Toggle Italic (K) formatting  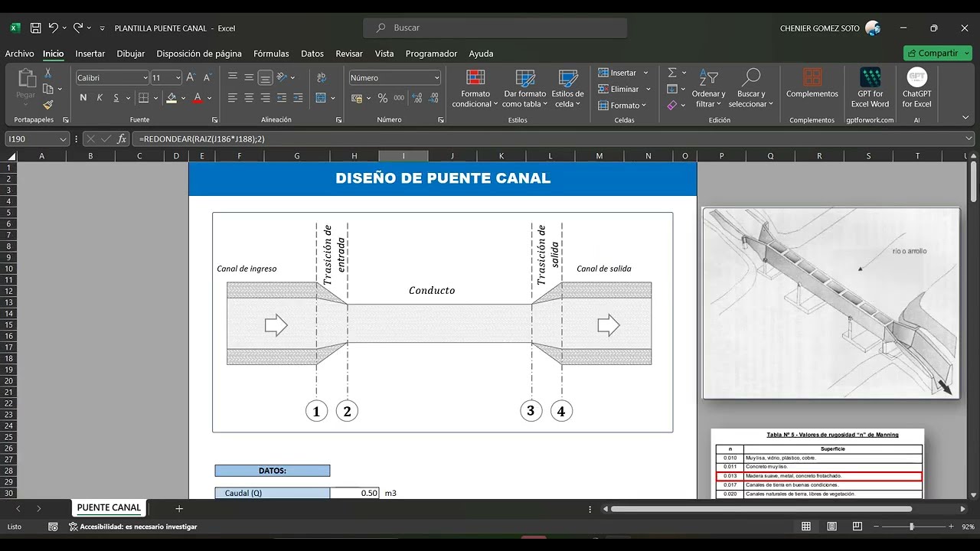100,98
